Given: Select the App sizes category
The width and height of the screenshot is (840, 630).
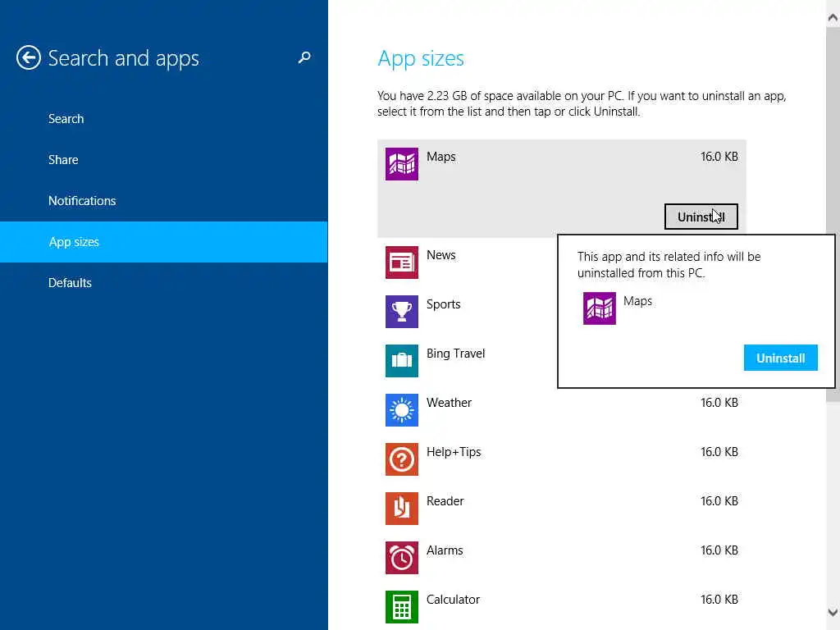Looking at the screenshot, I should 164,242.
